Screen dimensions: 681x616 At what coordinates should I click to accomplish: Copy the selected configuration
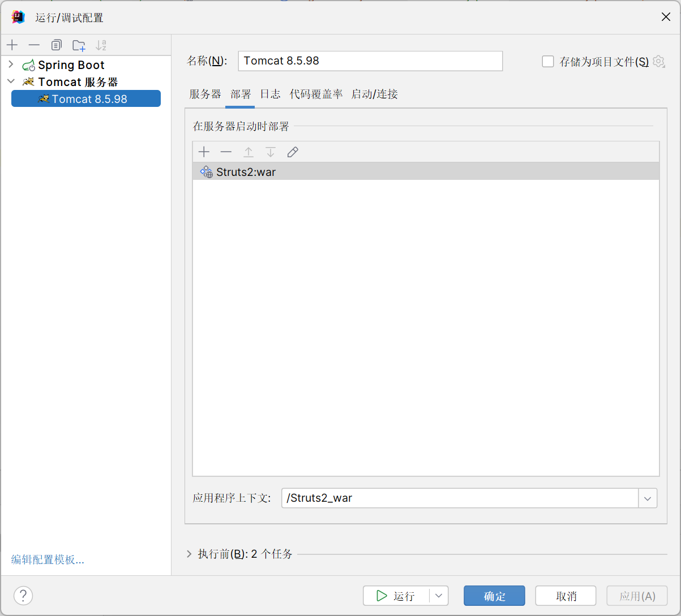tap(56, 45)
